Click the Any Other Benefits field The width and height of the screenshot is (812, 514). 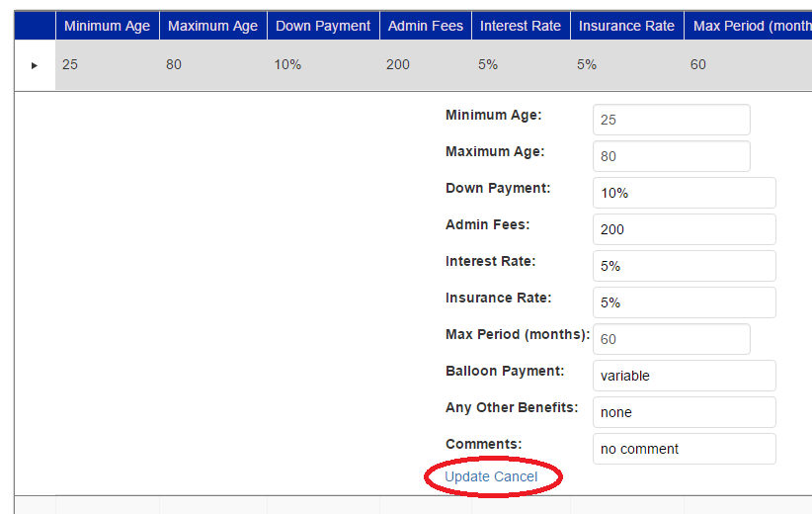pyautogui.click(x=684, y=412)
